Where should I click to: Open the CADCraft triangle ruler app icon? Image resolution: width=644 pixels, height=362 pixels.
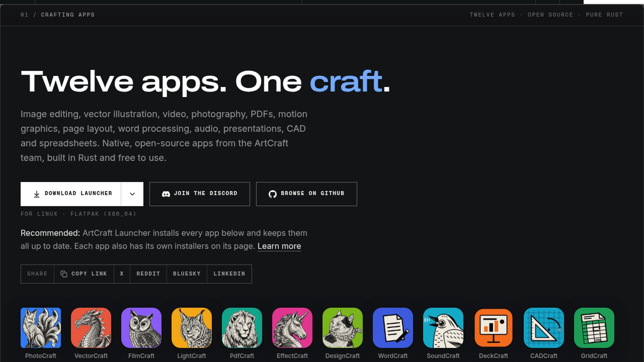(x=544, y=328)
